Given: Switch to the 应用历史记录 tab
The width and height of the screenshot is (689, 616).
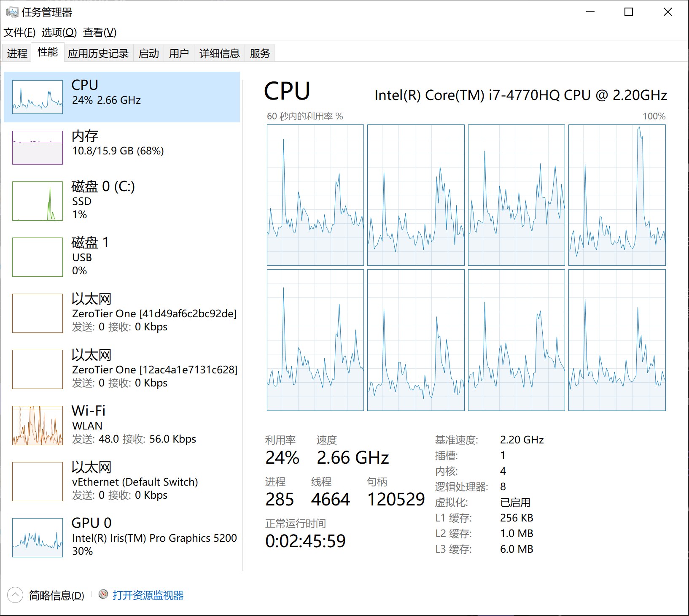Looking at the screenshot, I should 98,54.
